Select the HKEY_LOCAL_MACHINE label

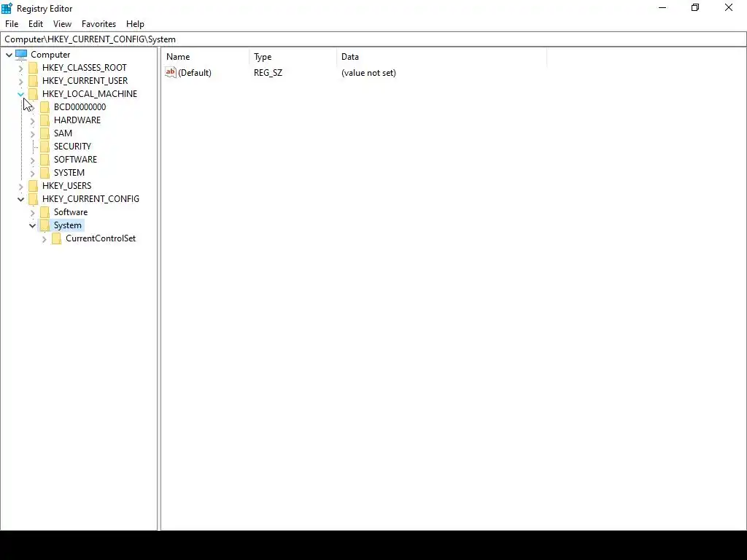tap(90, 94)
